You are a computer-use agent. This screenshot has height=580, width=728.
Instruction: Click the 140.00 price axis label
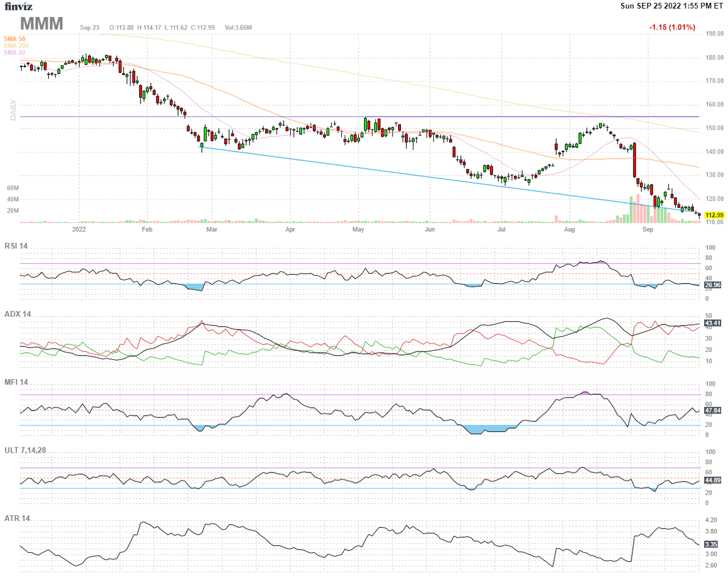tap(715, 152)
